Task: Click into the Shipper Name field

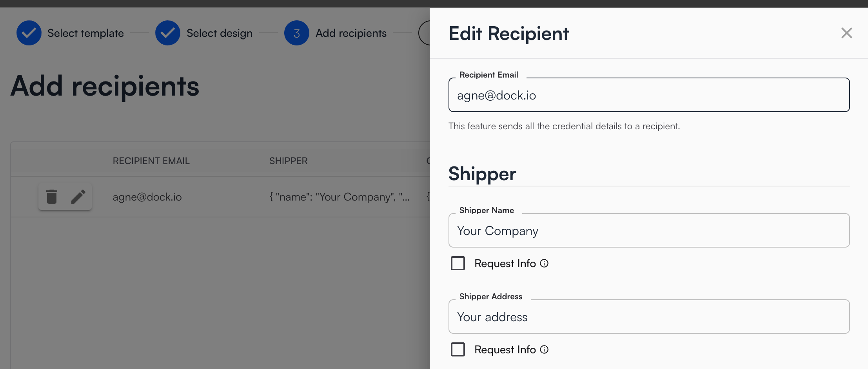Action: click(649, 231)
